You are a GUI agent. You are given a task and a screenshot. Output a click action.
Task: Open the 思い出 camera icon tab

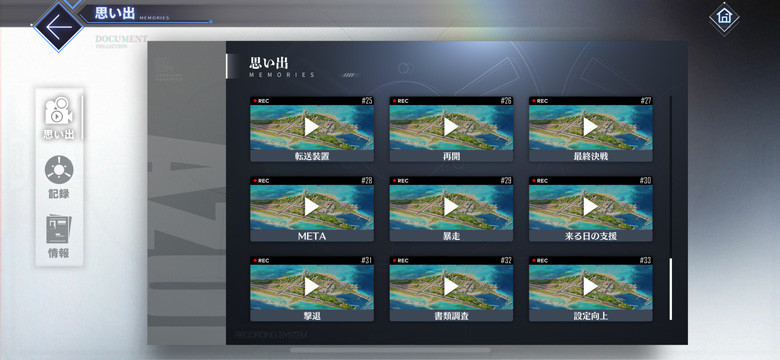pos(59,117)
